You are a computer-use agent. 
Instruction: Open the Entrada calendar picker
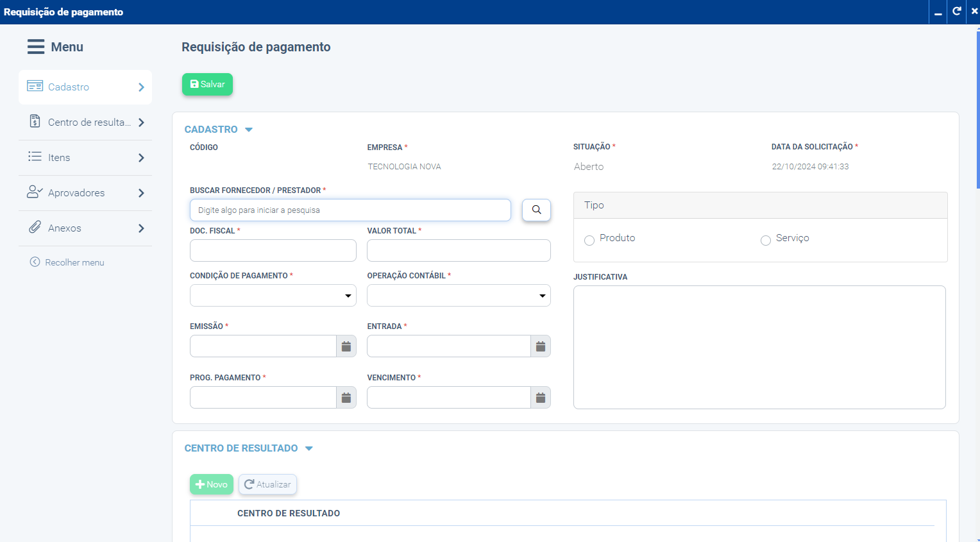coord(541,346)
